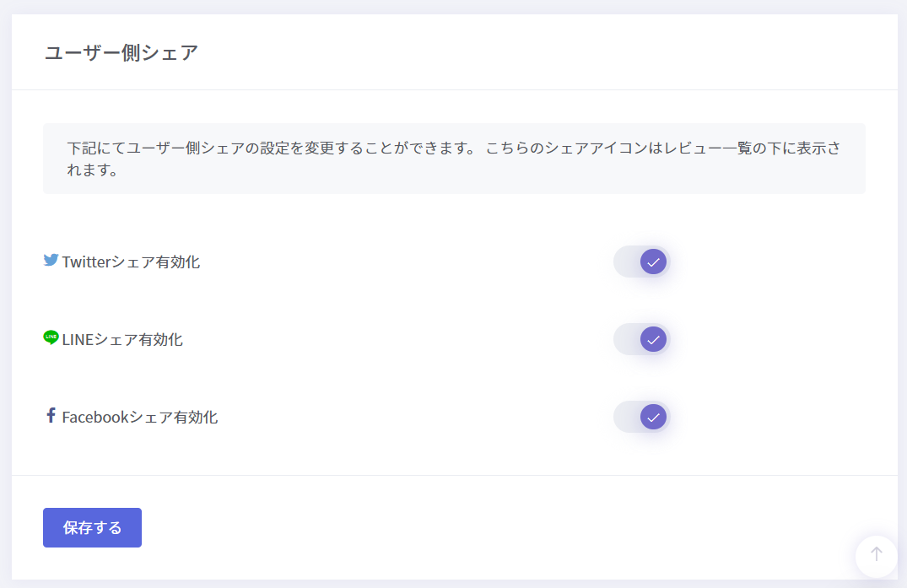Screen dimensions: 907x588
Task: Click the sentence starting with こちらのシェアアイコン
Action: (662, 148)
